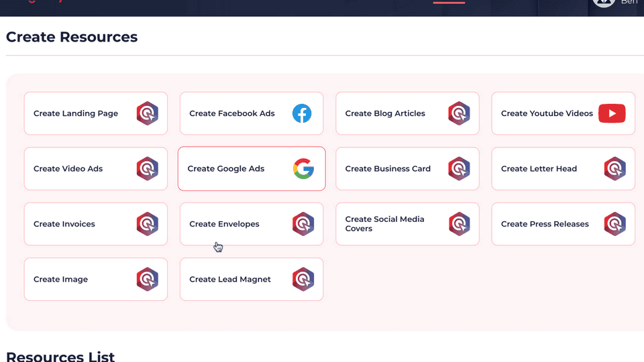
Task: Click the Create Blog Articles card icon
Action: pyautogui.click(x=459, y=113)
